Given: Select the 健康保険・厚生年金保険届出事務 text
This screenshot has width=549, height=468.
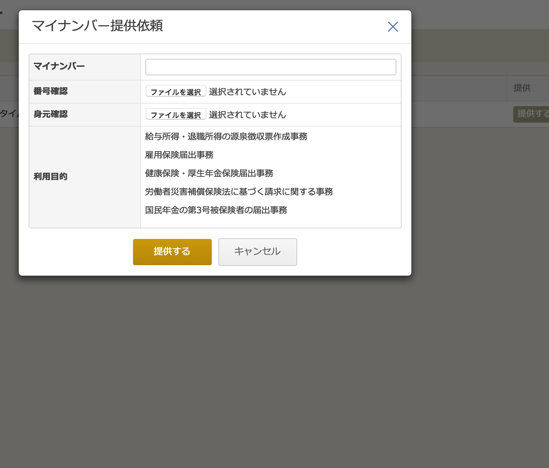Looking at the screenshot, I should coord(209,173).
